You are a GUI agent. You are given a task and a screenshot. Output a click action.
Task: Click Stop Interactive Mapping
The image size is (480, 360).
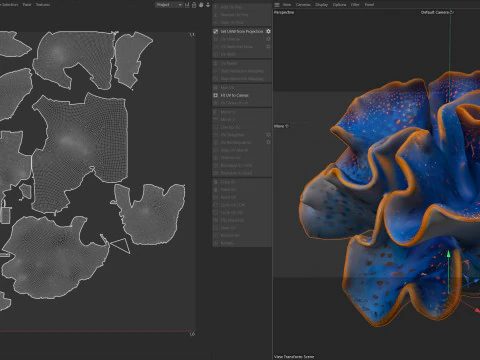242,79
